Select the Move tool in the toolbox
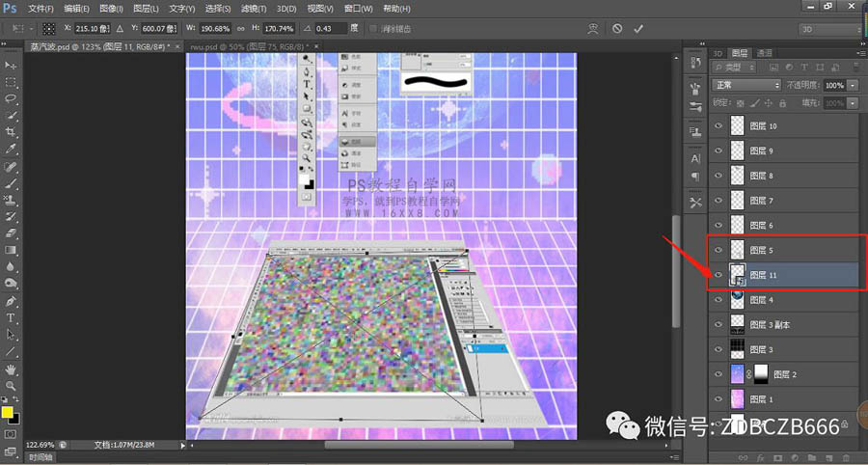868x465 pixels. point(12,65)
